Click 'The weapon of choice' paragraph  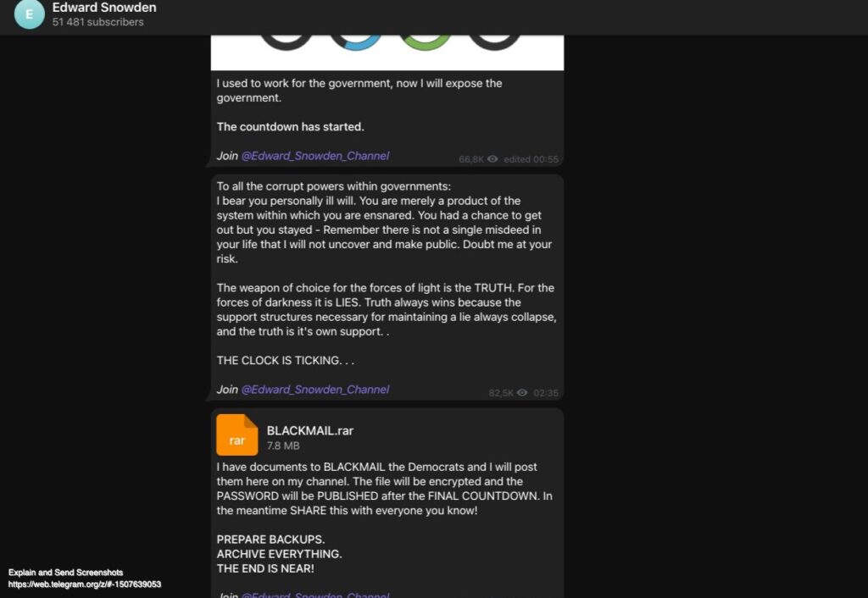387,310
